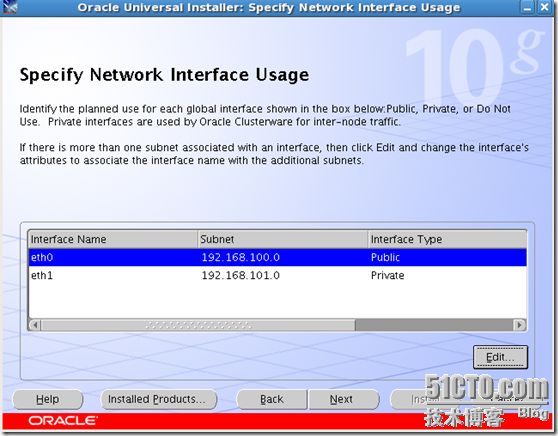Click the horizontal scrollbar right arrow
This screenshot has height=436, width=558.
520,325
